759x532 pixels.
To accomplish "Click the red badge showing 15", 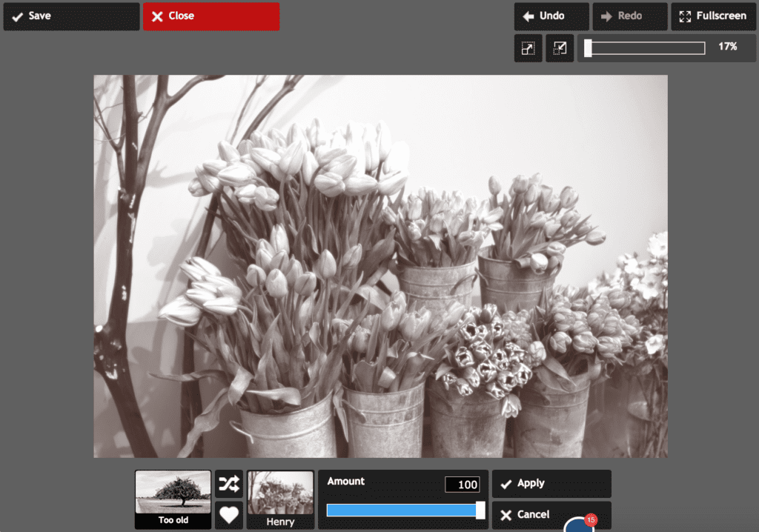I will tap(591, 520).
